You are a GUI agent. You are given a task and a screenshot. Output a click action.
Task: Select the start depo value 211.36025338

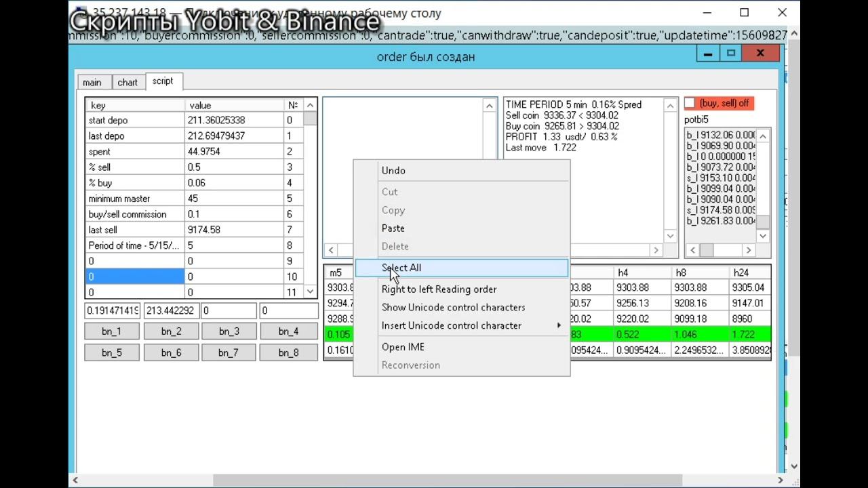[x=234, y=121]
